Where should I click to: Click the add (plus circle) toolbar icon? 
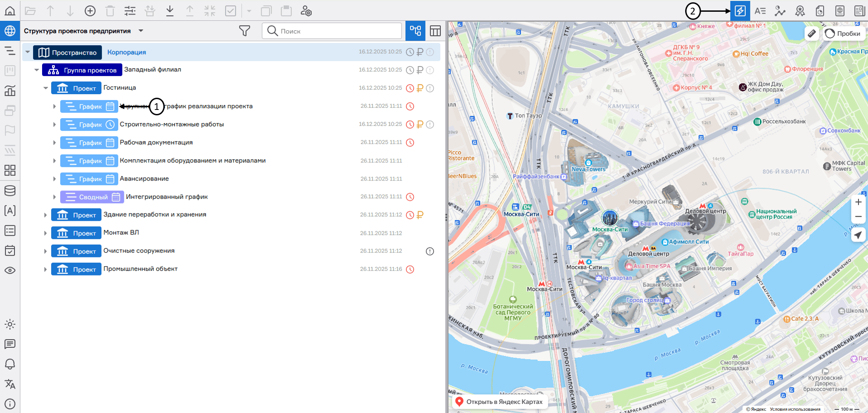click(90, 11)
